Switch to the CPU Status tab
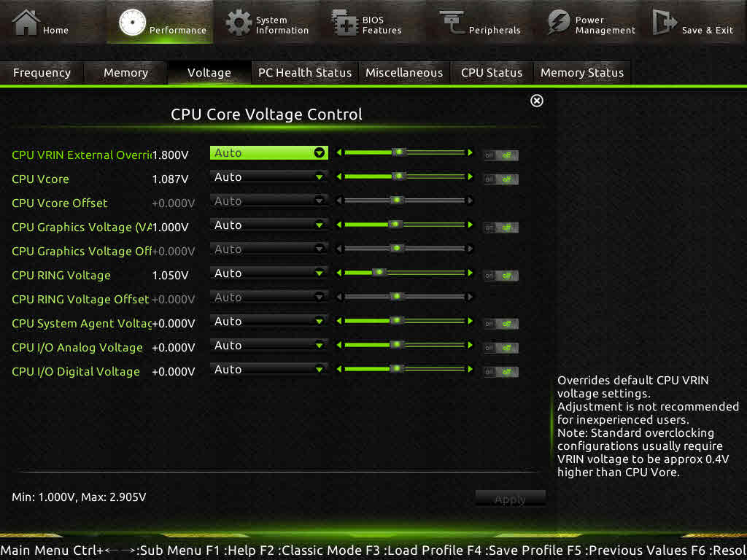The width and height of the screenshot is (747, 560). click(492, 72)
